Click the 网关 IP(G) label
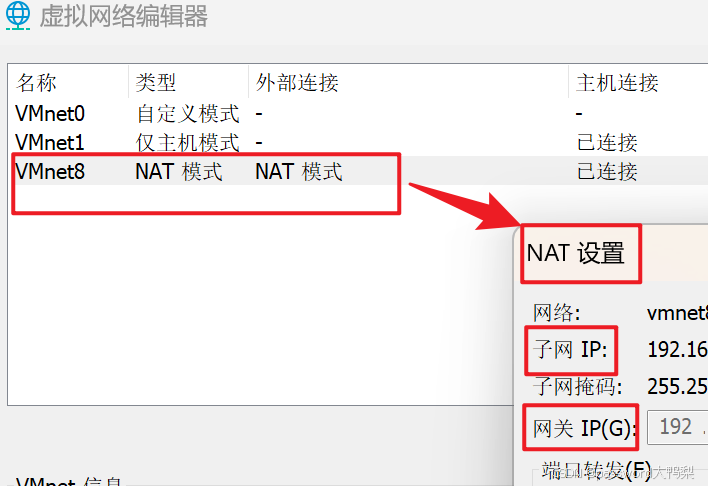This screenshot has width=708, height=486. pyautogui.click(x=582, y=428)
